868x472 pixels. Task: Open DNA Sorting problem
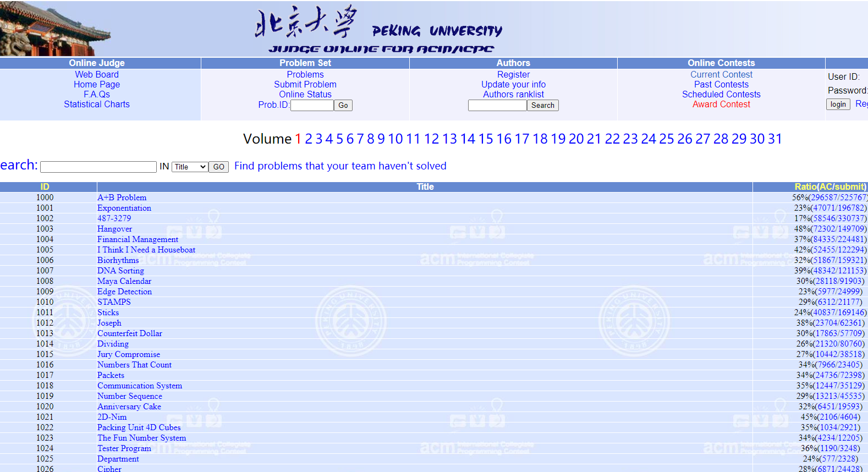click(121, 271)
